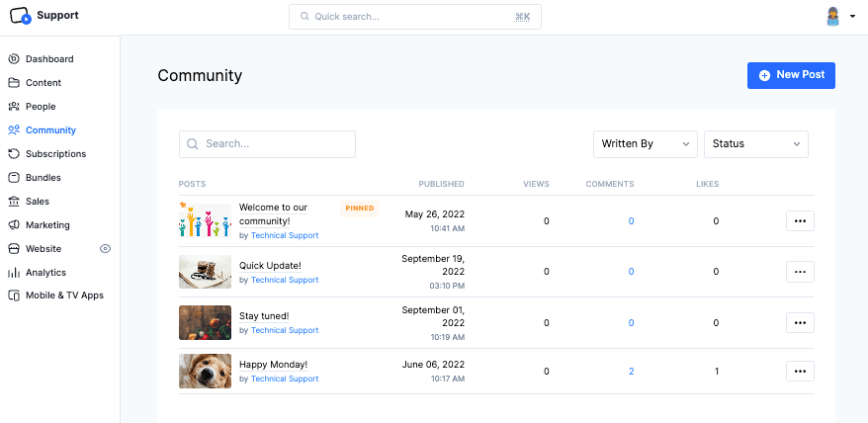Click the Mobile & TV Apps device icon
The height and width of the screenshot is (423, 868).
click(x=14, y=296)
